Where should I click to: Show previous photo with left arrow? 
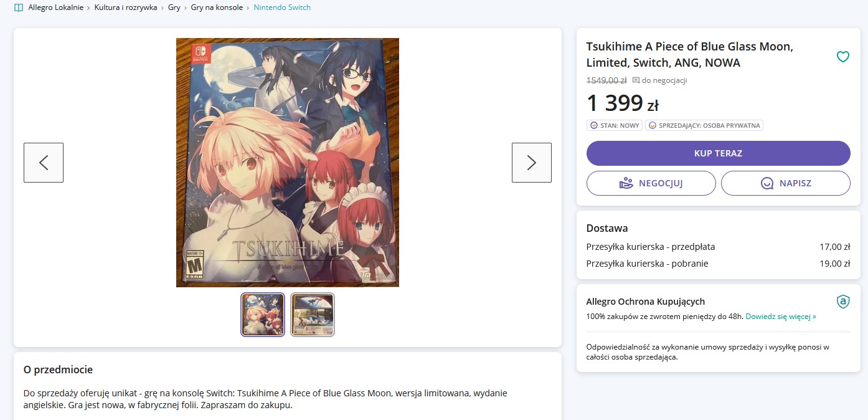click(x=44, y=163)
